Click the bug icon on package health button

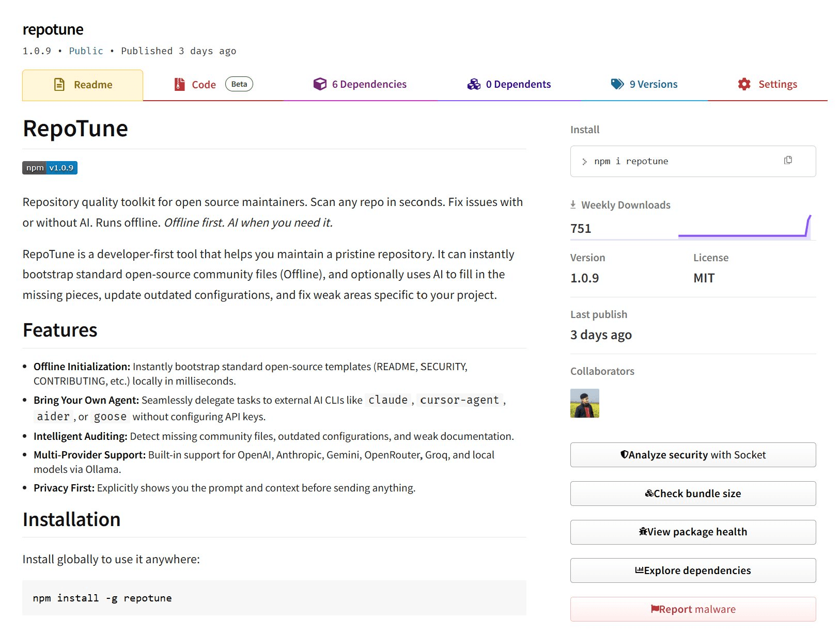point(643,531)
